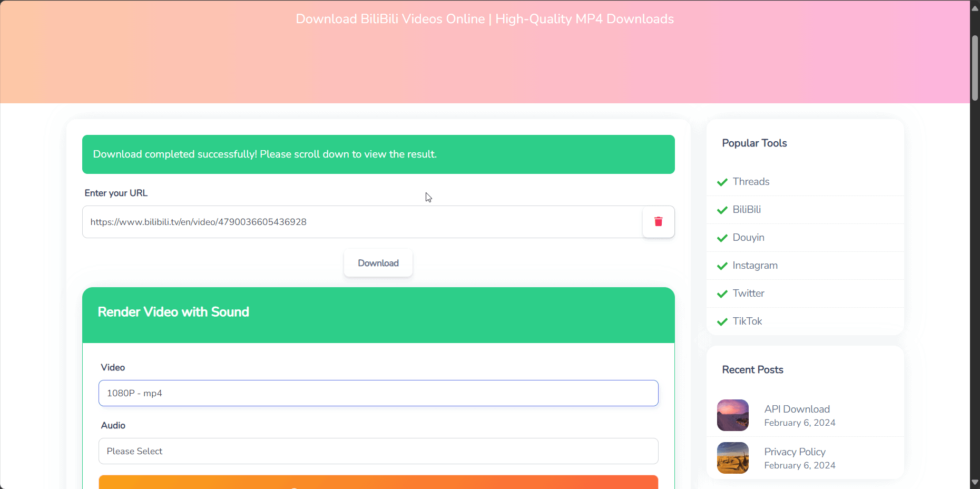The width and height of the screenshot is (980, 489).
Task: Click the Download button
Action: 378,263
